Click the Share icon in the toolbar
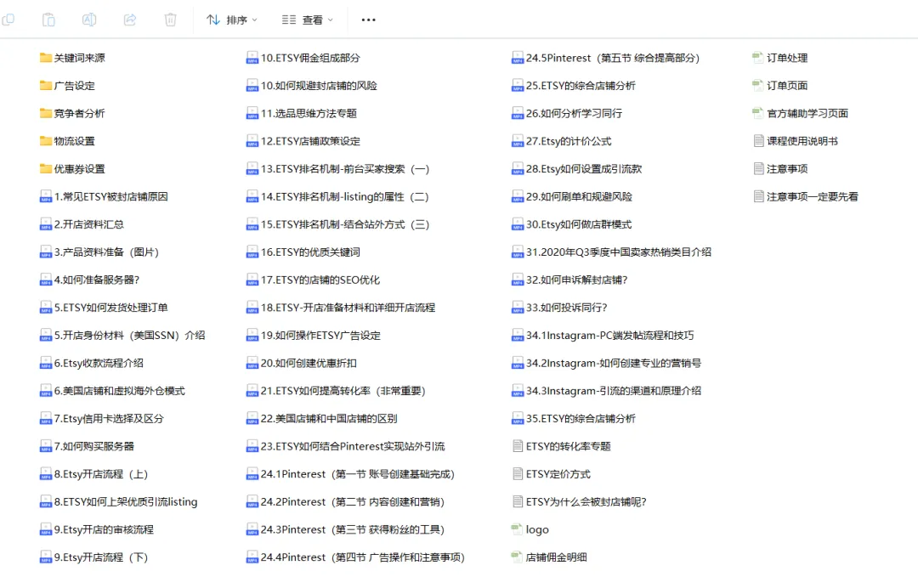Screen dimensions: 918x588 129,19
